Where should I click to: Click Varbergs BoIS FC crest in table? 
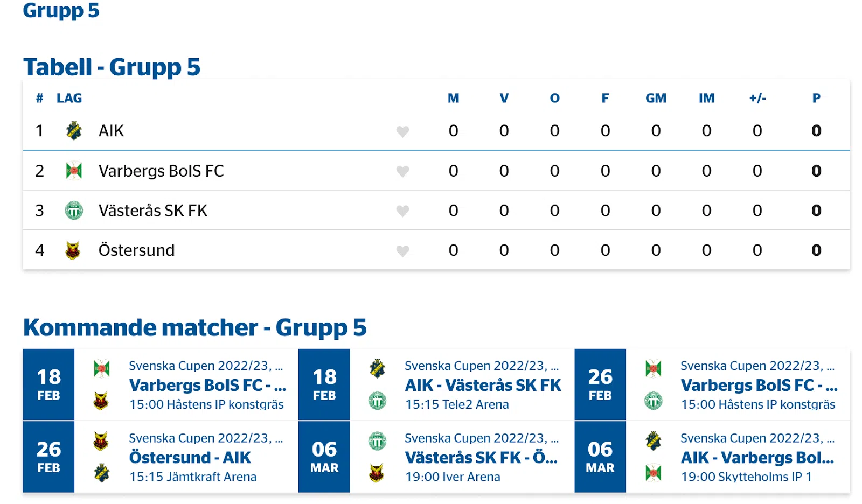click(x=74, y=171)
